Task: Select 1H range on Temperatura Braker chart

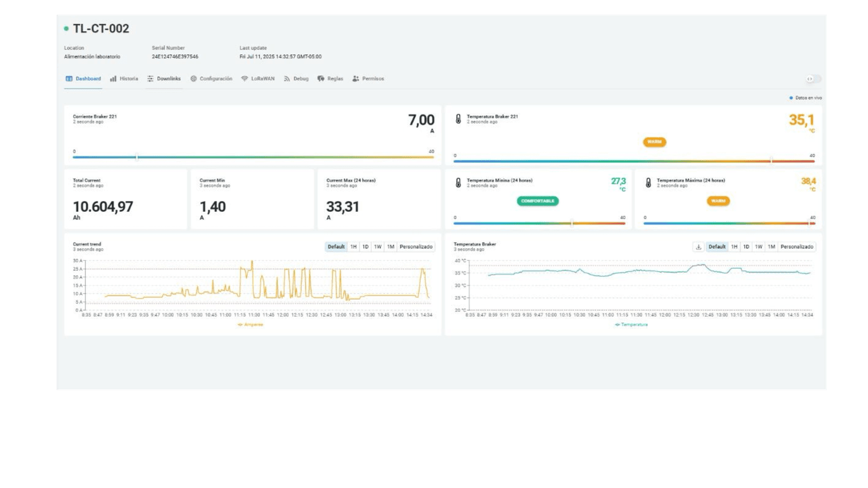Action: coord(734,247)
